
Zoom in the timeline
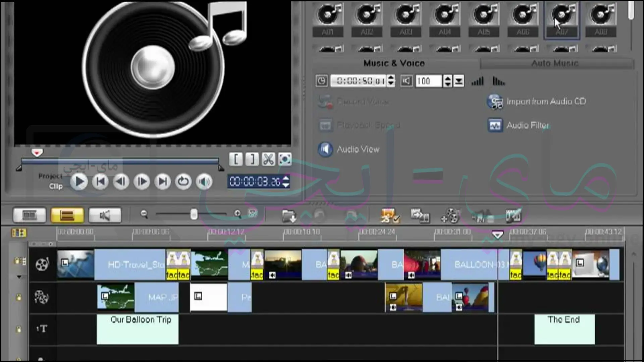click(x=237, y=214)
